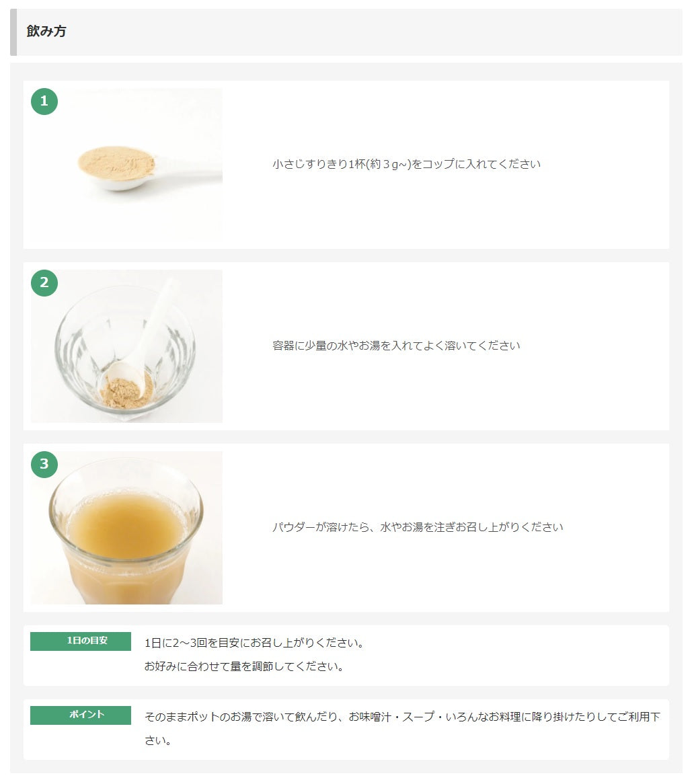Screen dimensions: 694x784
Task: Click the white card containing step 2
Action: [x=346, y=346]
